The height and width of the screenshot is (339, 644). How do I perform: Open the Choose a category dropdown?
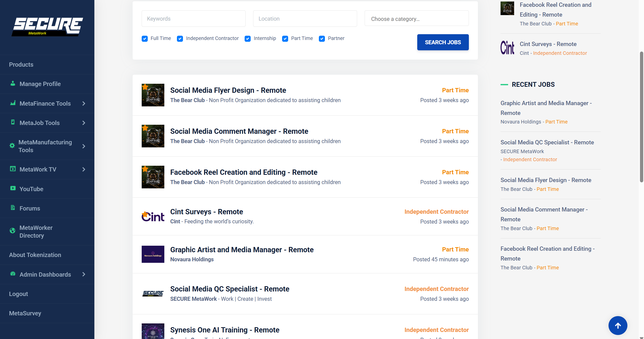click(416, 18)
